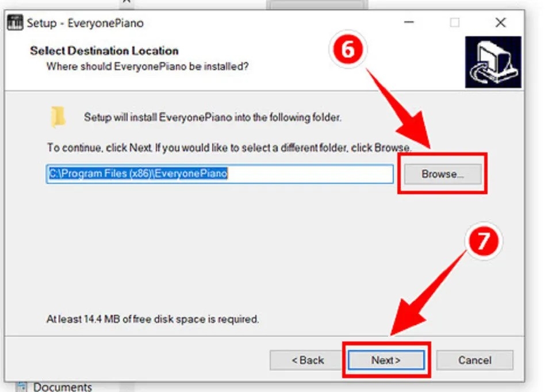Click the yellow folder icon
552x392 pixels.
click(x=58, y=117)
